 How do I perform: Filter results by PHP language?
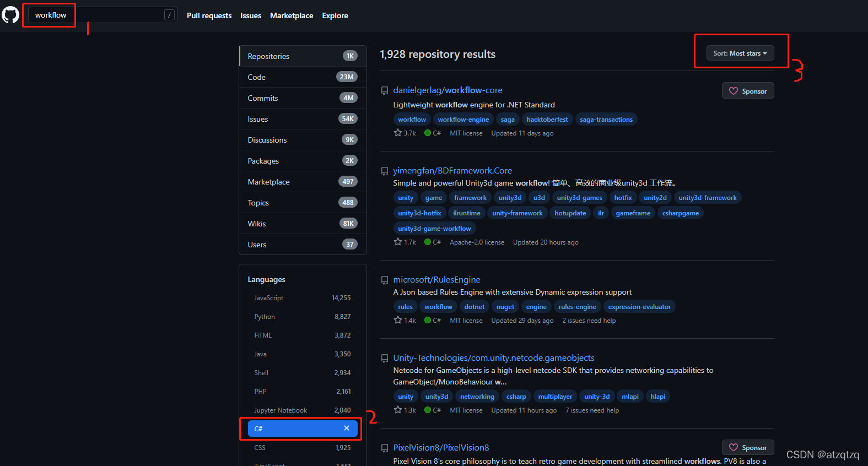303,392
